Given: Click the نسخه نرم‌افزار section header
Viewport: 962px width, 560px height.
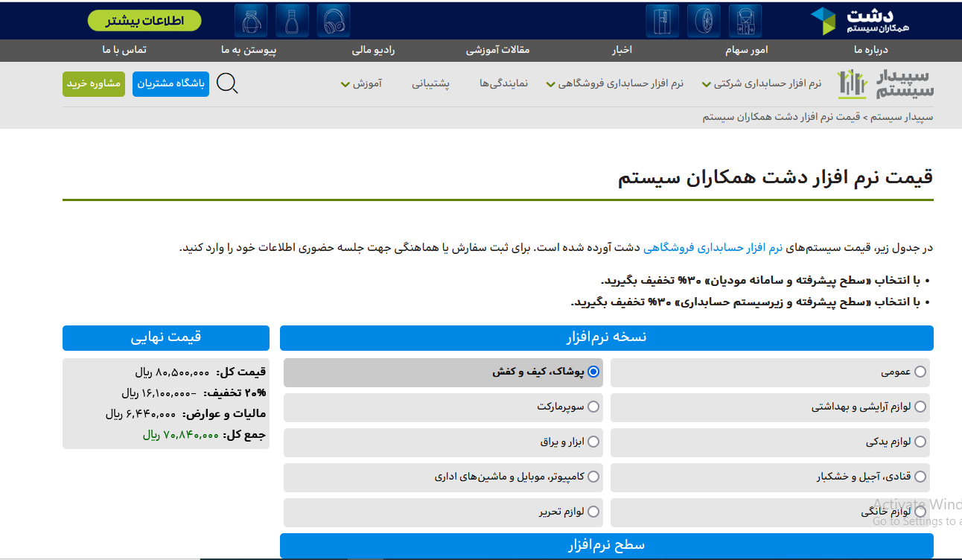Looking at the screenshot, I should [607, 337].
